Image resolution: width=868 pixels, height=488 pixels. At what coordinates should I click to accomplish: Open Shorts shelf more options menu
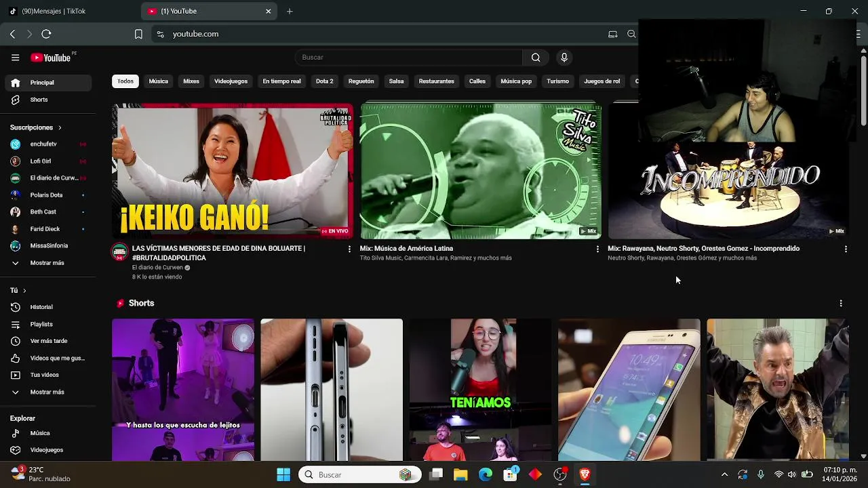tap(841, 304)
